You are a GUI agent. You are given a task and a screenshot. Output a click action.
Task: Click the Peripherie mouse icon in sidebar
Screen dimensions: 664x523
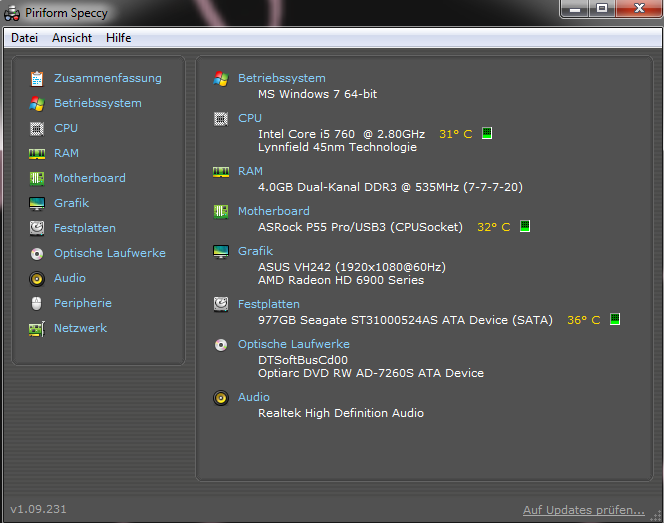click(x=37, y=304)
